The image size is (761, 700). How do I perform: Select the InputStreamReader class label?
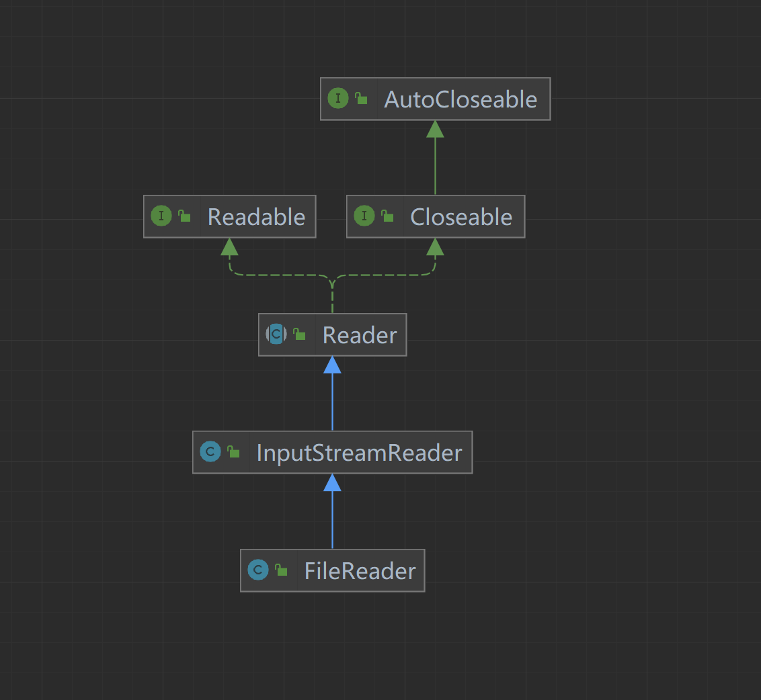(x=359, y=453)
